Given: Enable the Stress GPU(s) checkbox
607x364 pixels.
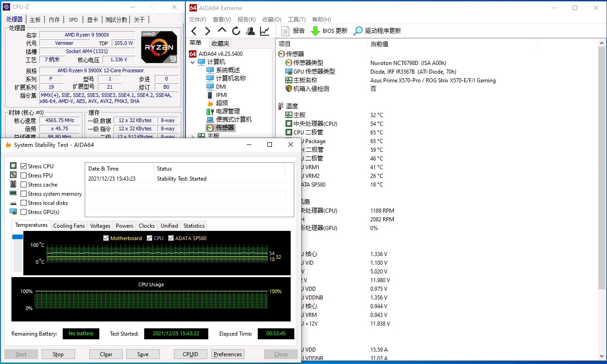Looking at the screenshot, I should pos(24,212).
